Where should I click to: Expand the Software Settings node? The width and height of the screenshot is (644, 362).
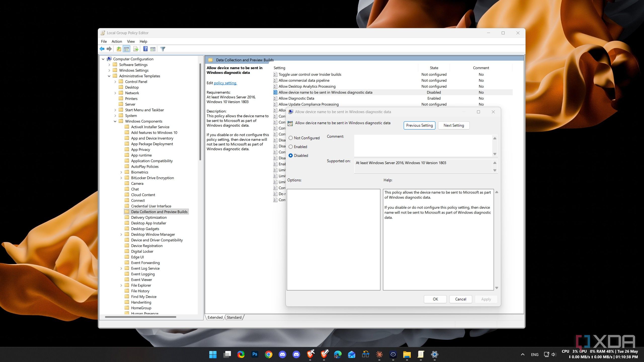pyautogui.click(x=109, y=65)
